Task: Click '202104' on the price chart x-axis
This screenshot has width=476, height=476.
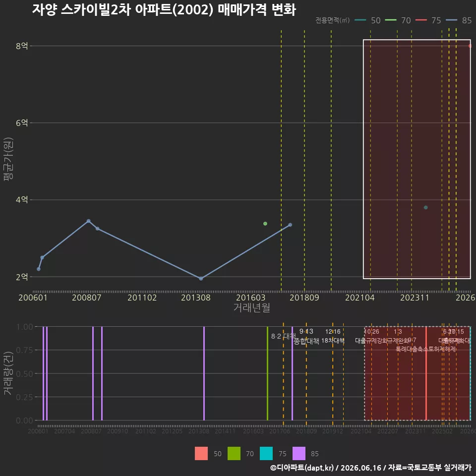Action: pyautogui.click(x=360, y=297)
